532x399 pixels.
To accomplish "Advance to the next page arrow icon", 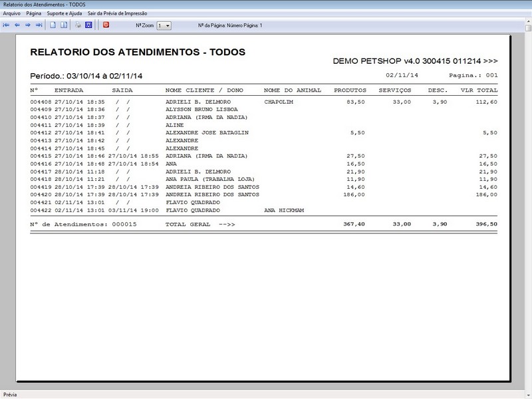I will click(27, 25).
